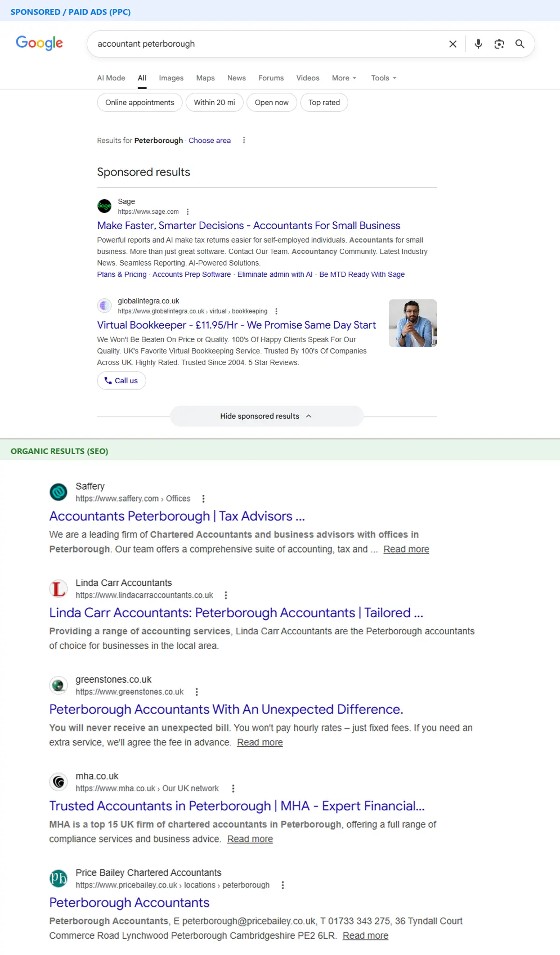560x955 pixels.
Task: Open Sage ad Make Faster, Smarter Decisions
Action: pyautogui.click(x=249, y=225)
